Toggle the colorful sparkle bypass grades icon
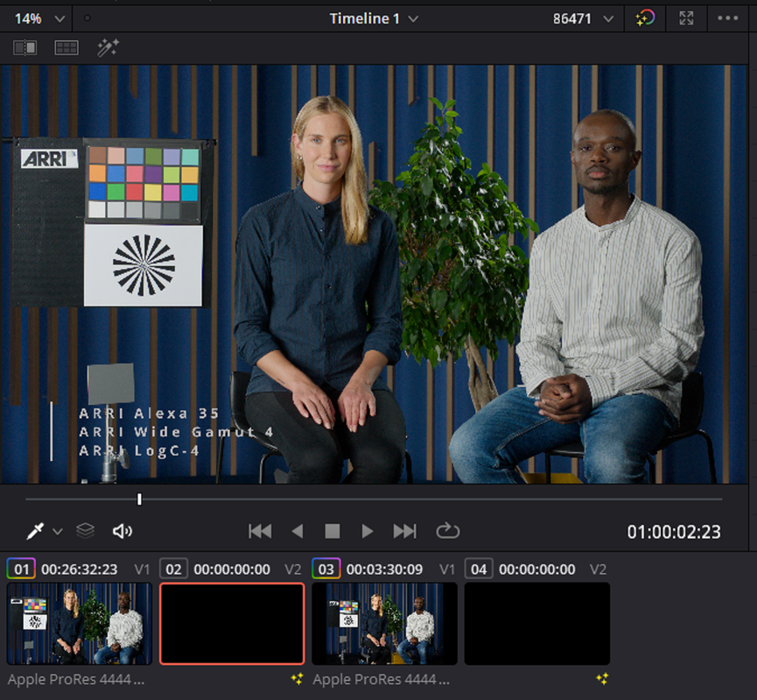This screenshot has height=700, width=757. 645,19
